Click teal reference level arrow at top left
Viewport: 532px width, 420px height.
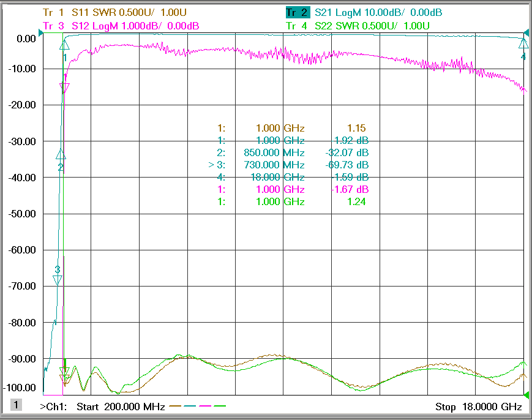(41, 33)
